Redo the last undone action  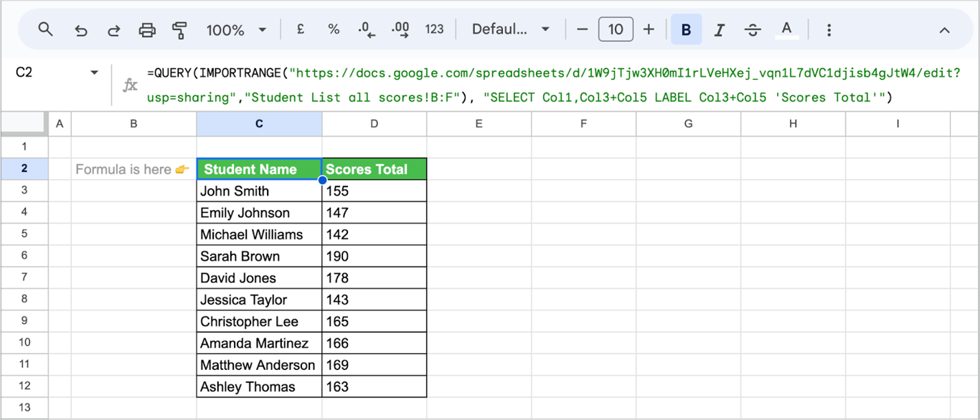click(113, 29)
